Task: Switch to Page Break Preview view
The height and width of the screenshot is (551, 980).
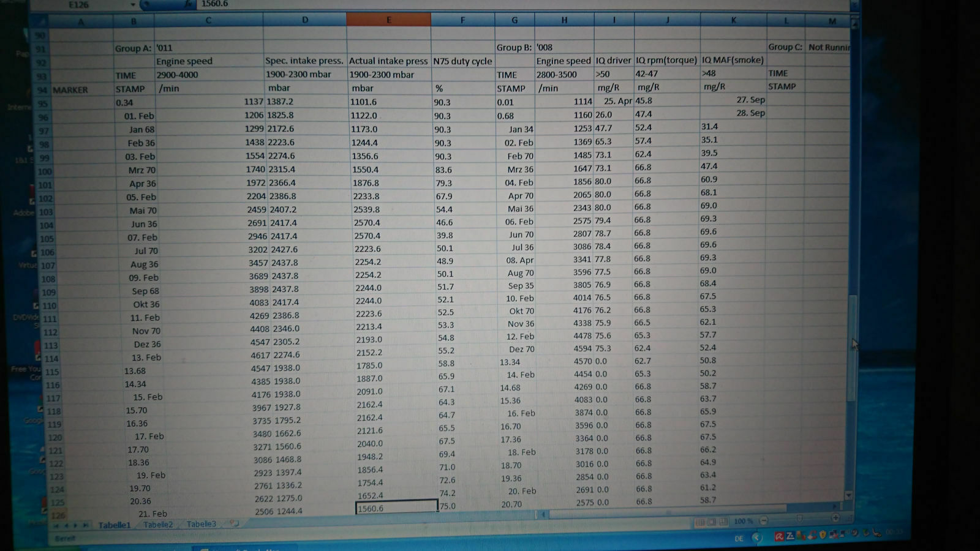Action: 723,522
